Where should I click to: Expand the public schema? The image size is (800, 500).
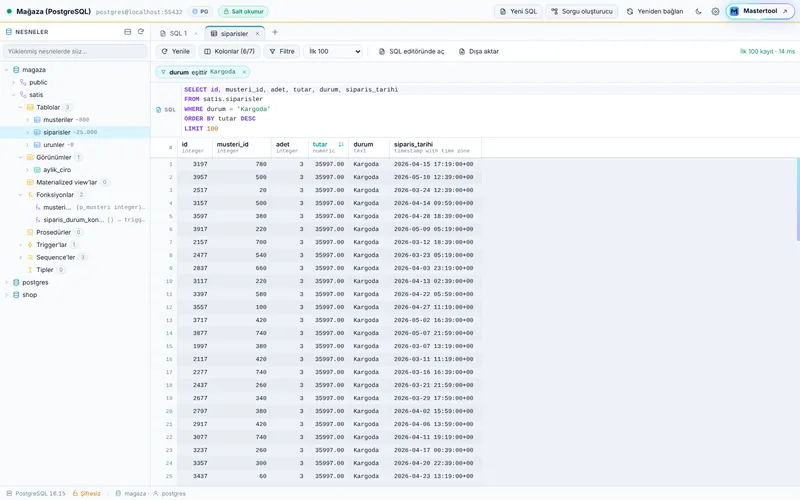pos(13,82)
